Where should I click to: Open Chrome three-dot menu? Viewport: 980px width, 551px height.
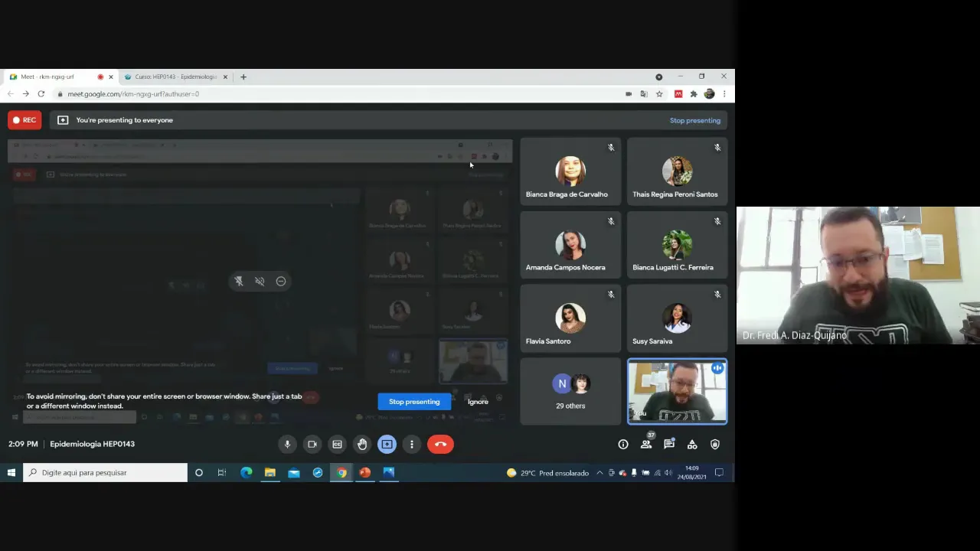(724, 94)
